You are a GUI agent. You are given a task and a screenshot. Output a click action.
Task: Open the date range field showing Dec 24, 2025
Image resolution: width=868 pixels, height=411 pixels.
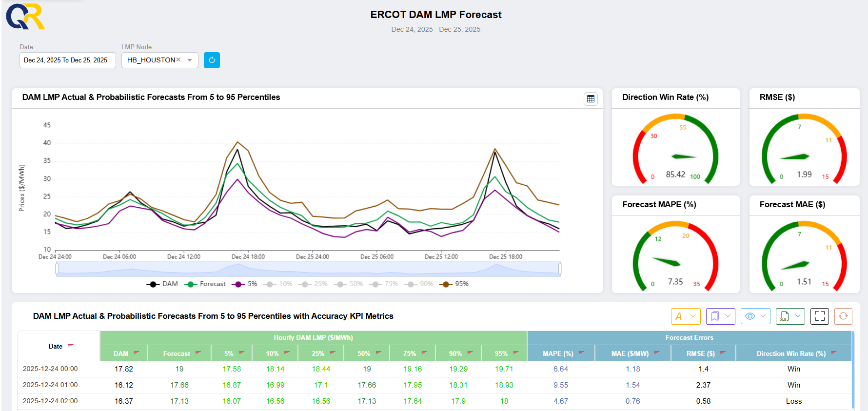68,60
